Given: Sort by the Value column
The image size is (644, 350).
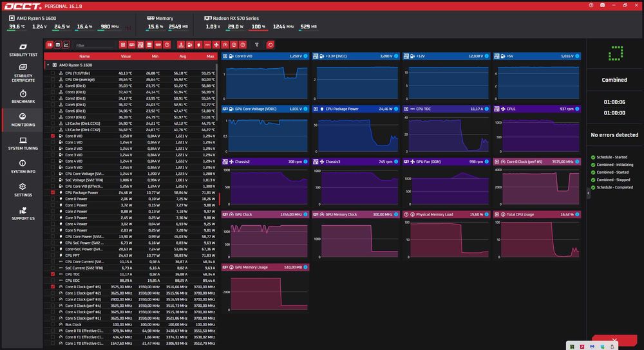Looking at the screenshot, I should 126,56.
